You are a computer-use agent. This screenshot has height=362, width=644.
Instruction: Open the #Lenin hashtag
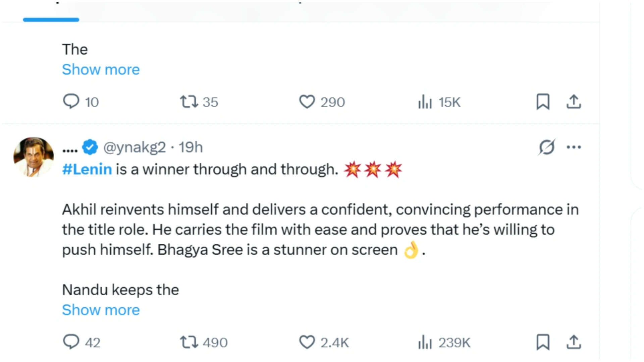point(87,169)
